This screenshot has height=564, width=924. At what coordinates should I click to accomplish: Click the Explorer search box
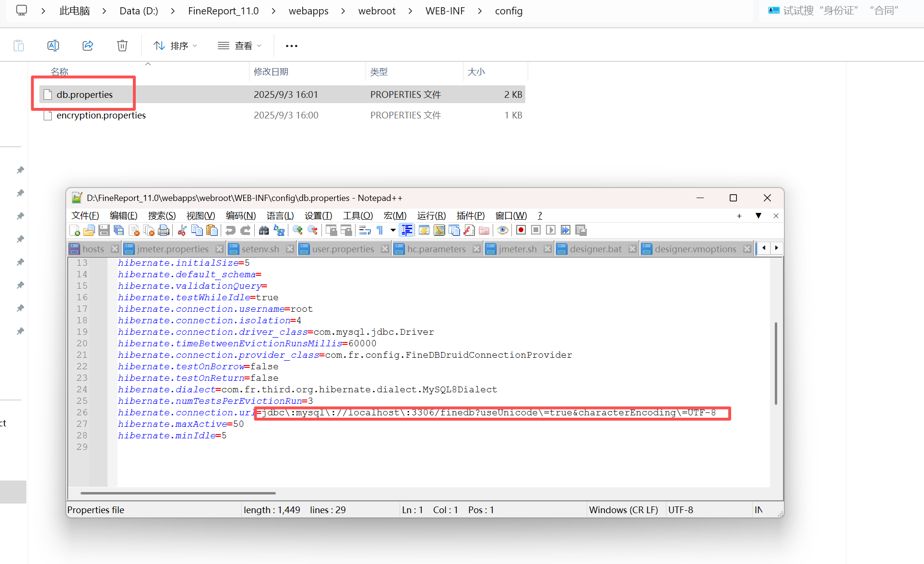(x=841, y=11)
